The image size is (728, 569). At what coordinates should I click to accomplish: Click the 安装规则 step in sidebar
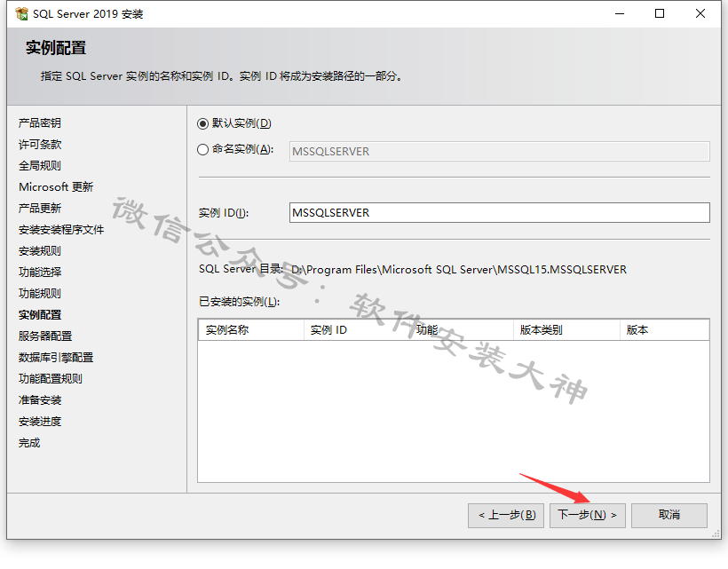40,251
